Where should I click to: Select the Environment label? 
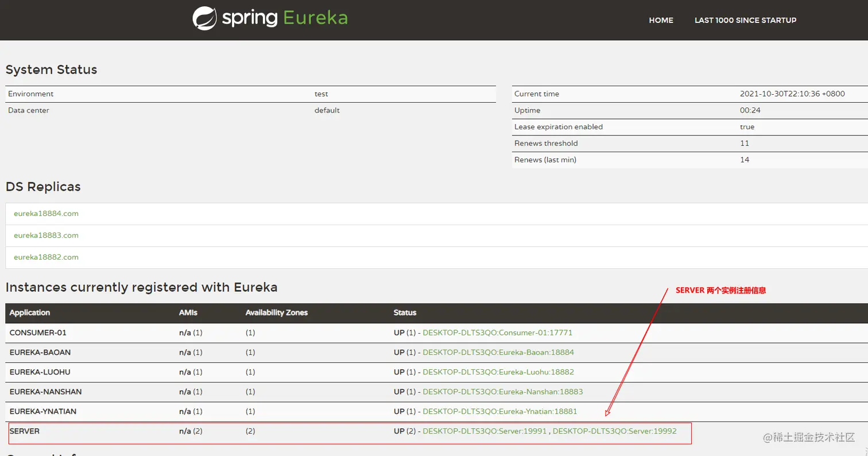tap(31, 94)
